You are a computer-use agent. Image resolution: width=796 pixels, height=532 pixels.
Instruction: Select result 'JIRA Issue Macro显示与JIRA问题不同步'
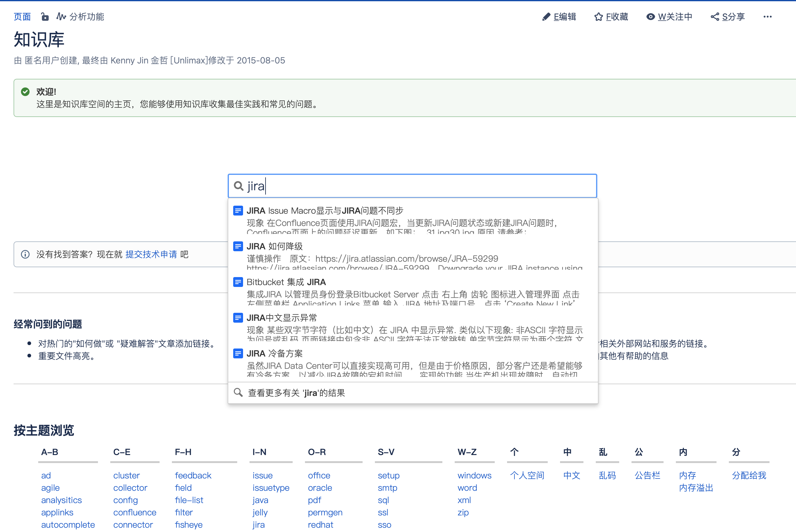(x=324, y=211)
